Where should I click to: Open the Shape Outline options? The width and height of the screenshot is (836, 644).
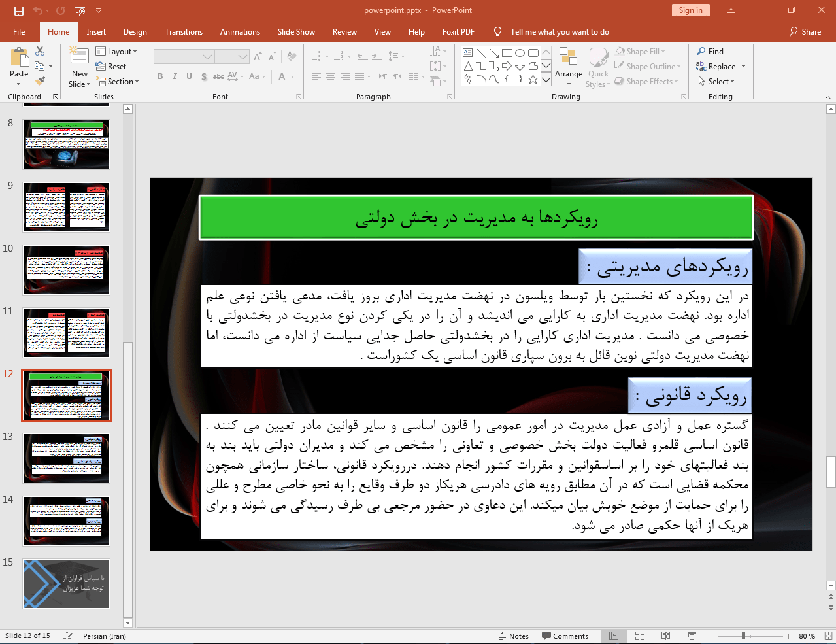coord(648,67)
